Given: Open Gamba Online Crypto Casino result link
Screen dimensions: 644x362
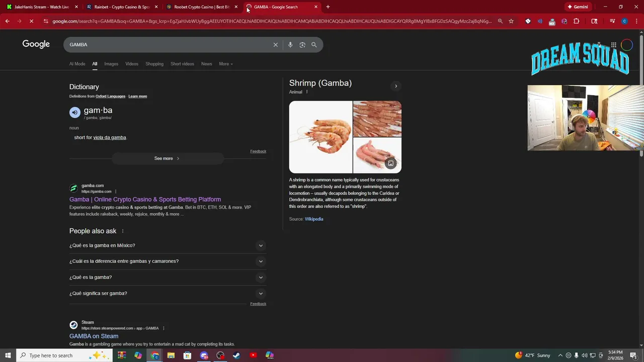Looking at the screenshot, I should pyautogui.click(x=145, y=200).
